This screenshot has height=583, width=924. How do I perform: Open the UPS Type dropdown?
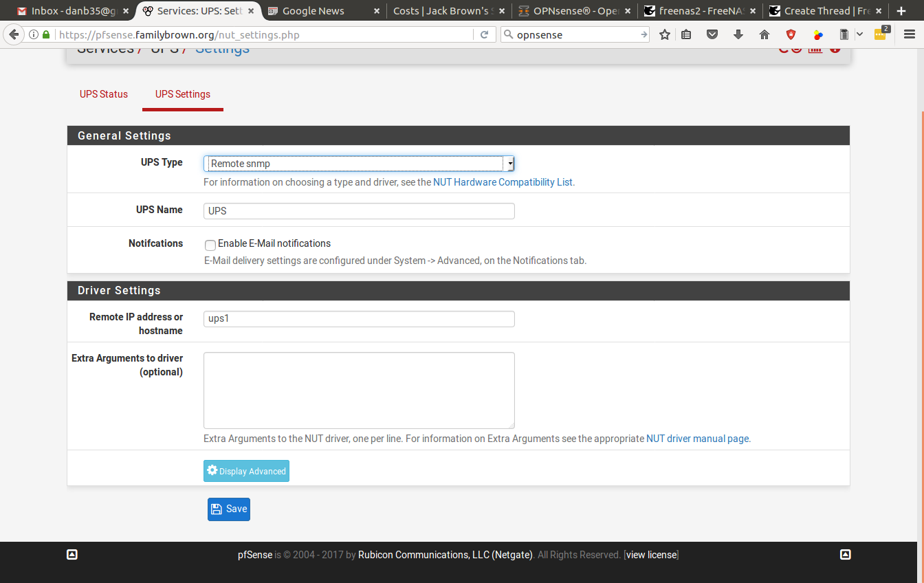(x=359, y=164)
